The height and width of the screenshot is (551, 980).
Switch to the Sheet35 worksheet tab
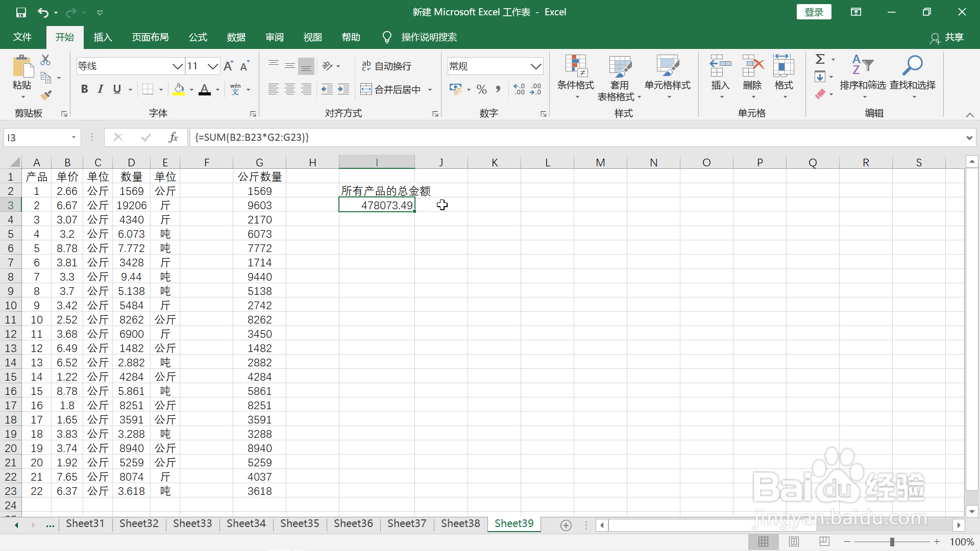[x=300, y=523]
